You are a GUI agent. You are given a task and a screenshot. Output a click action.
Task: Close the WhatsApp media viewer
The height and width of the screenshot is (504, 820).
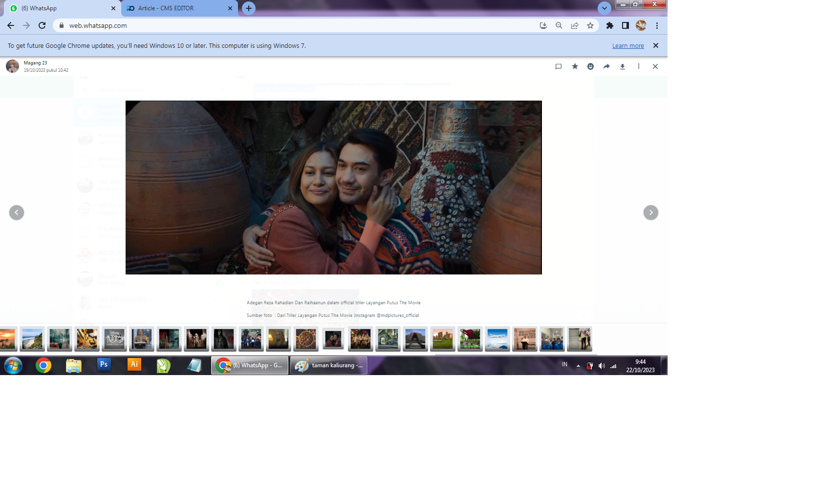pos(655,66)
